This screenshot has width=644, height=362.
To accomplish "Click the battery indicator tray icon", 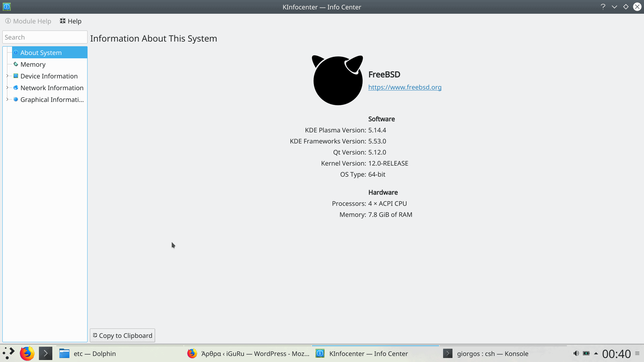I will coord(586,353).
